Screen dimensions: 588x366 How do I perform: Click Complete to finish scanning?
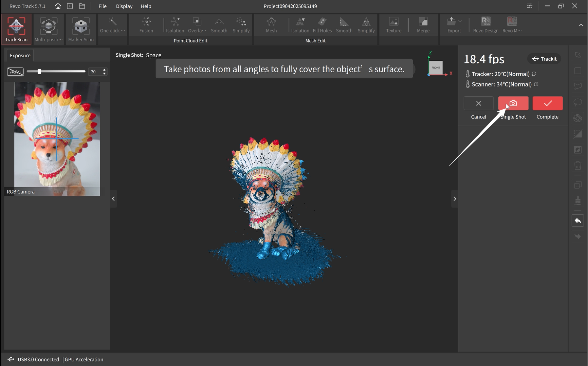click(x=547, y=103)
